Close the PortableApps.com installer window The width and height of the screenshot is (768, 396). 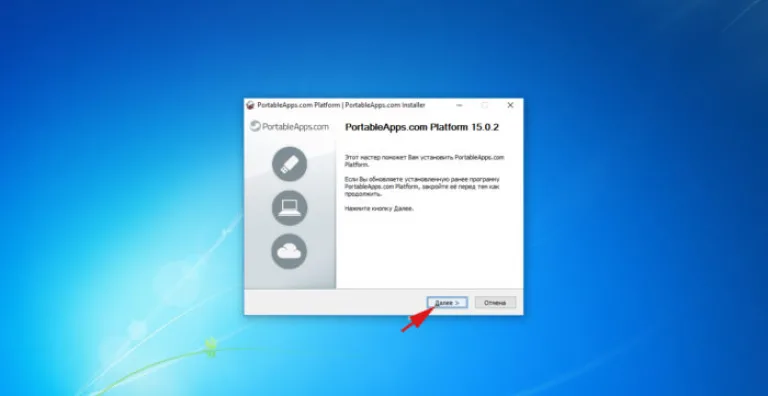click(x=510, y=105)
